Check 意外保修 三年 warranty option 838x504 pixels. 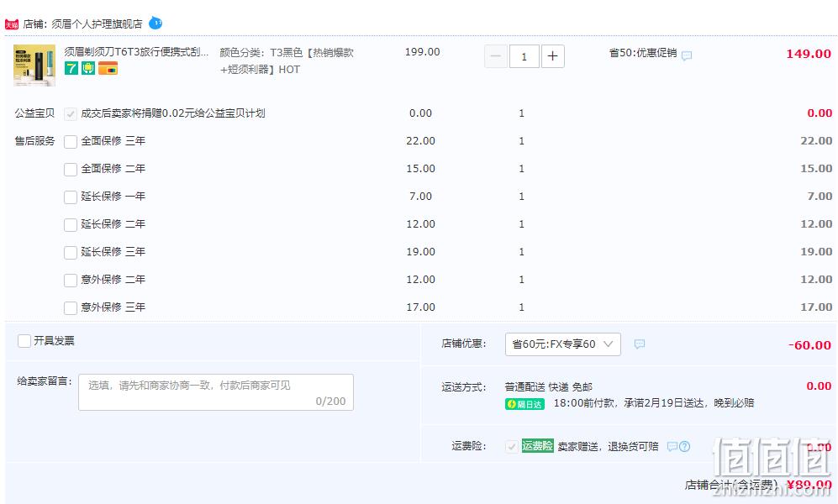(71, 308)
